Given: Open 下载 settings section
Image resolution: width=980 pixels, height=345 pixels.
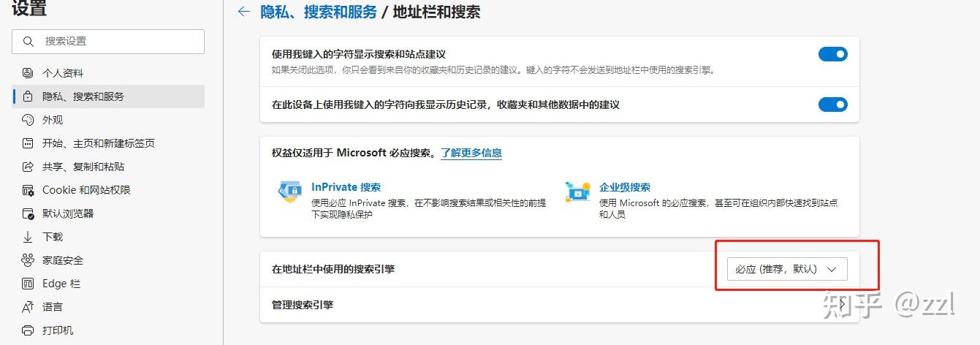Looking at the screenshot, I should (108, 237).
